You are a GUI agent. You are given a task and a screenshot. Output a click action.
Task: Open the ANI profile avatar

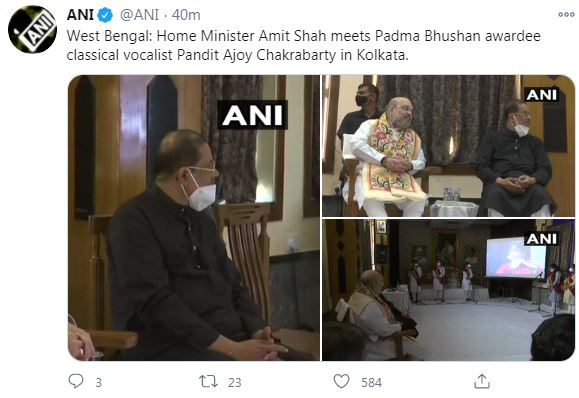(32, 30)
